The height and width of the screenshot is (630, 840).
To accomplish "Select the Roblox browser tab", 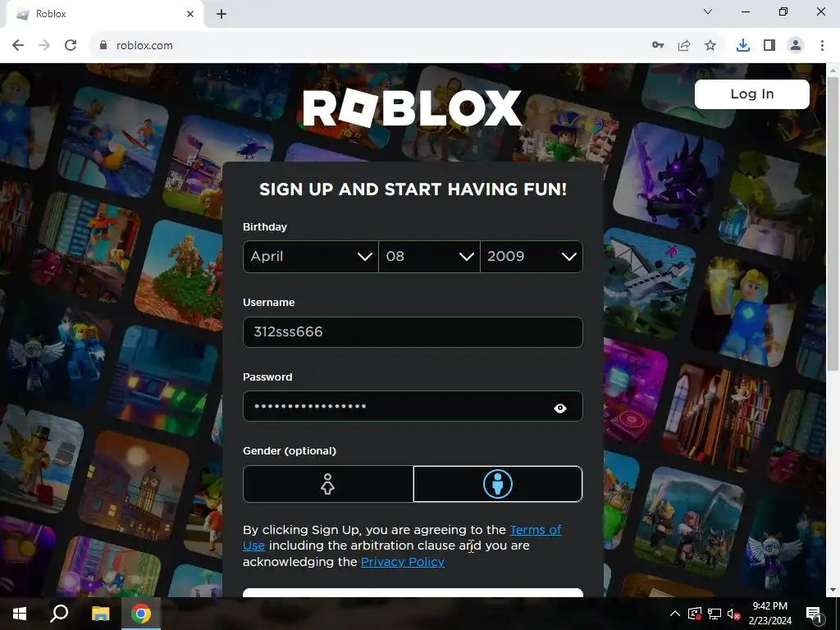I will 104,14.
